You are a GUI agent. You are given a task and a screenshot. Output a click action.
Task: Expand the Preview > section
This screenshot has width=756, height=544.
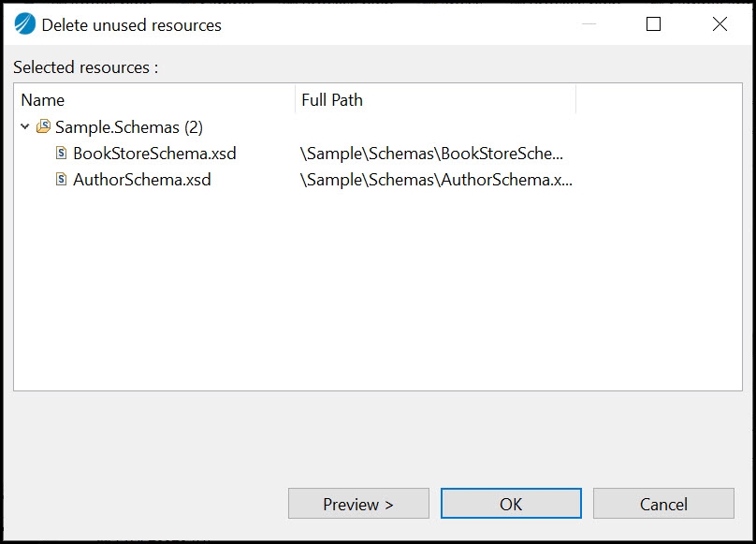pos(358,504)
